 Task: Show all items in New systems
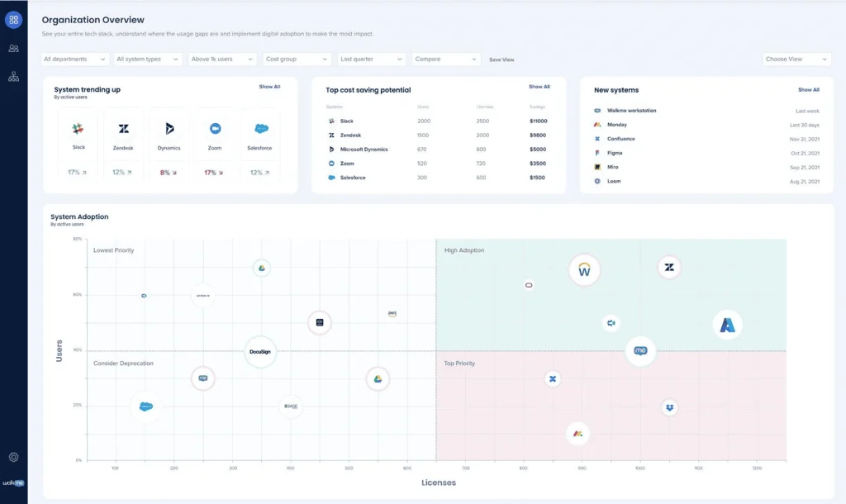tap(807, 89)
